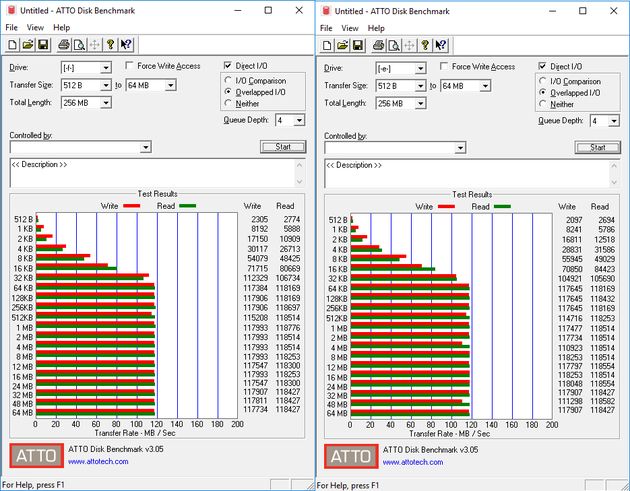The image size is (630, 491).
Task: Click ATTO logo in left window
Action: point(37,456)
